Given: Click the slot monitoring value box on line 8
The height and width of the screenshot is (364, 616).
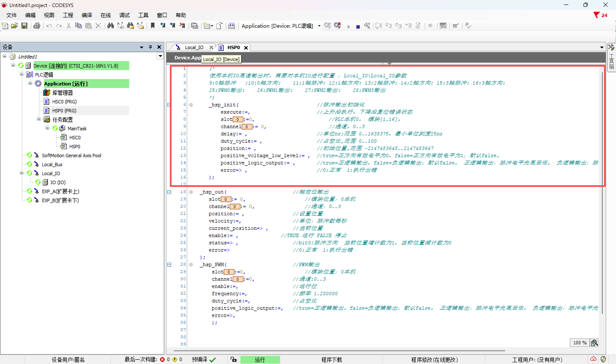Looking at the screenshot, I should 238,119.
